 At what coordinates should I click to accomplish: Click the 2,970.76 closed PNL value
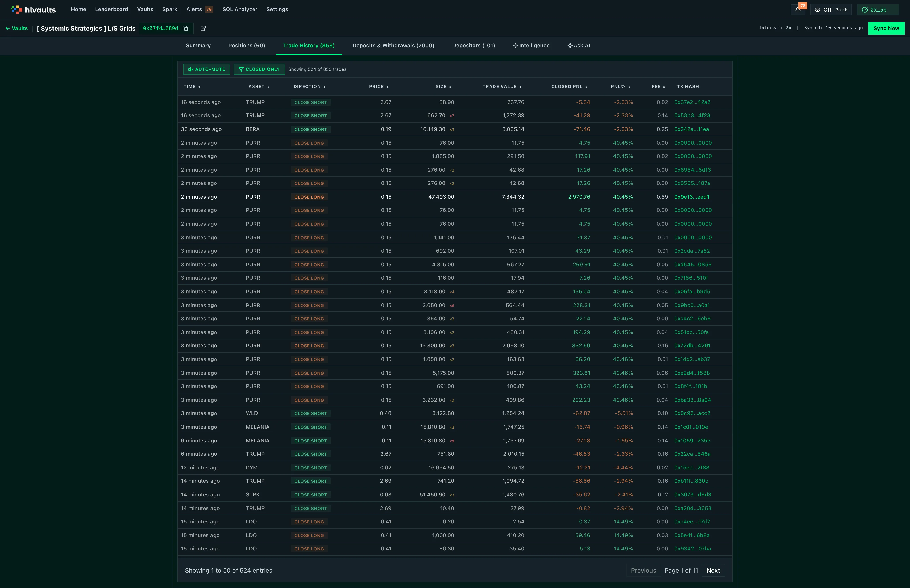579,197
